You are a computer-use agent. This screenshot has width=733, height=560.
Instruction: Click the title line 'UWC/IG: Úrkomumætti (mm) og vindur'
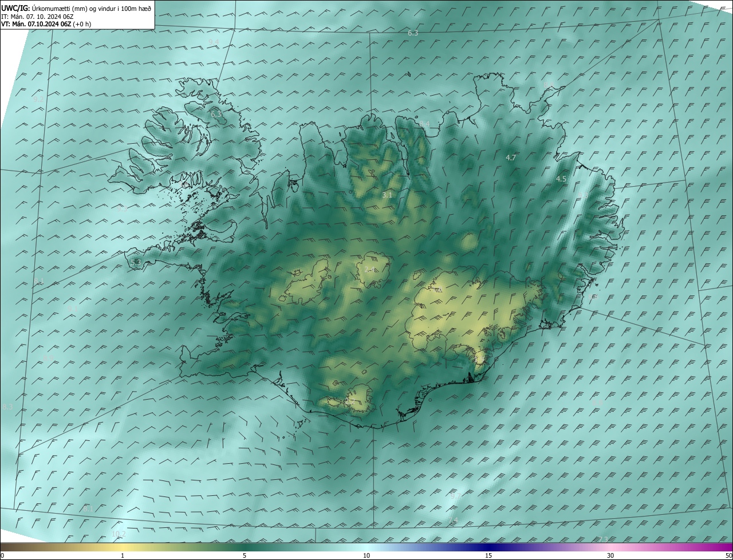click(x=76, y=9)
